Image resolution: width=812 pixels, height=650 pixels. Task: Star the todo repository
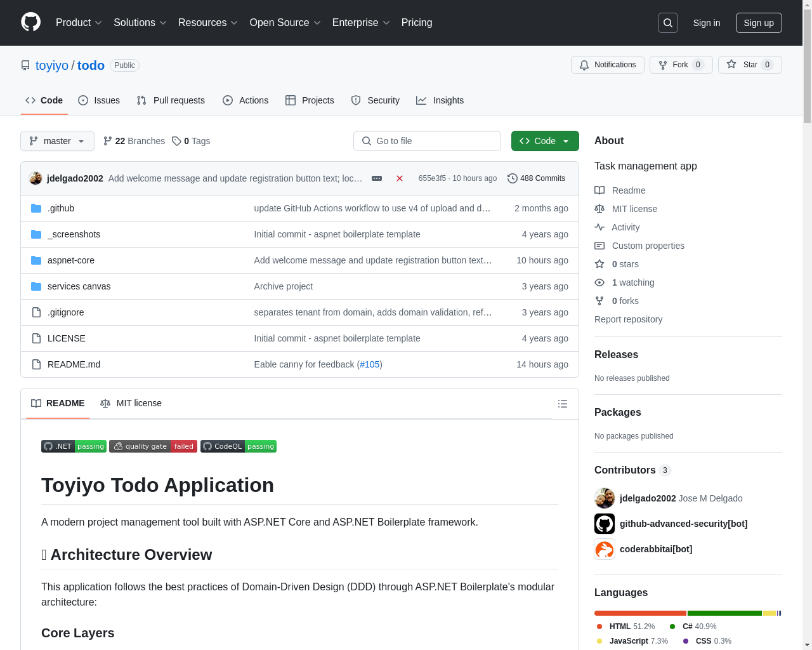(x=750, y=65)
